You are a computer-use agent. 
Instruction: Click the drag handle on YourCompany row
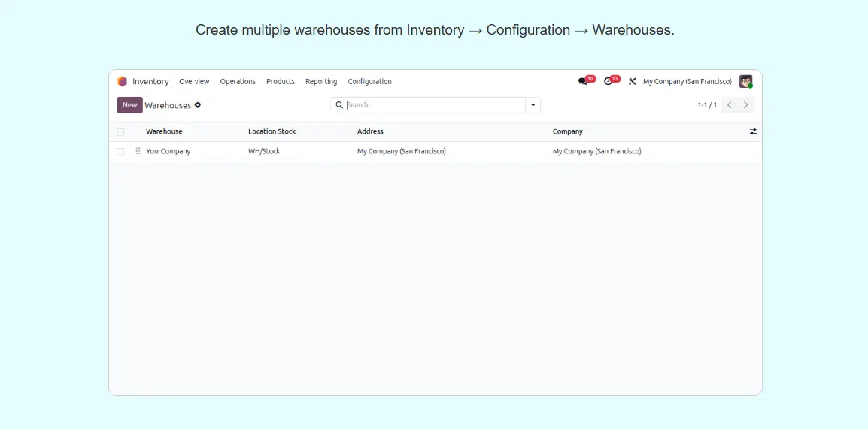coord(138,151)
